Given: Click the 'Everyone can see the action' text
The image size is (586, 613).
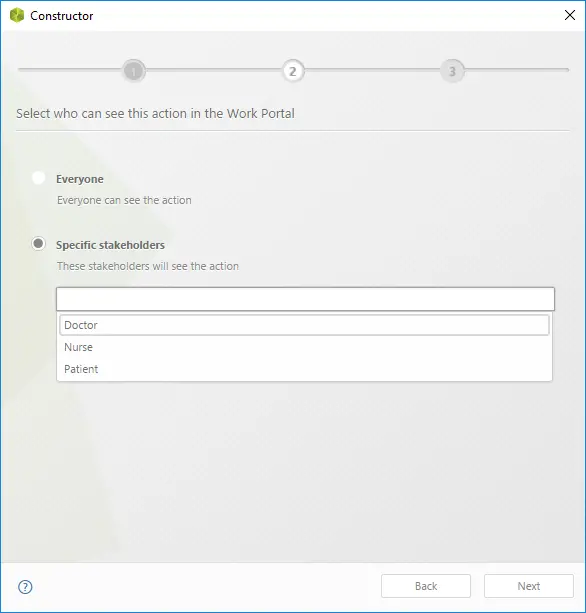Looking at the screenshot, I should (124, 200).
